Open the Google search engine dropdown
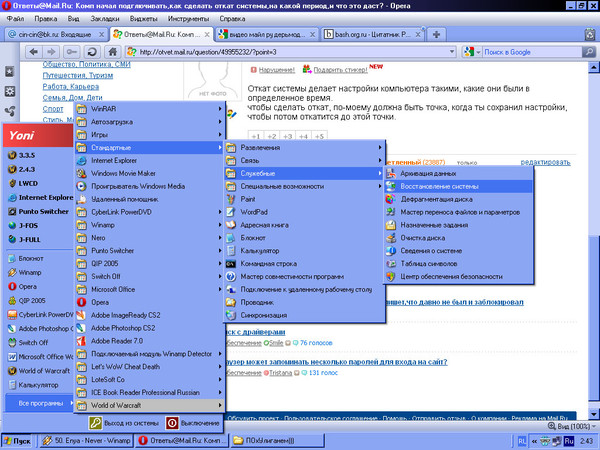 click(478, 52)
